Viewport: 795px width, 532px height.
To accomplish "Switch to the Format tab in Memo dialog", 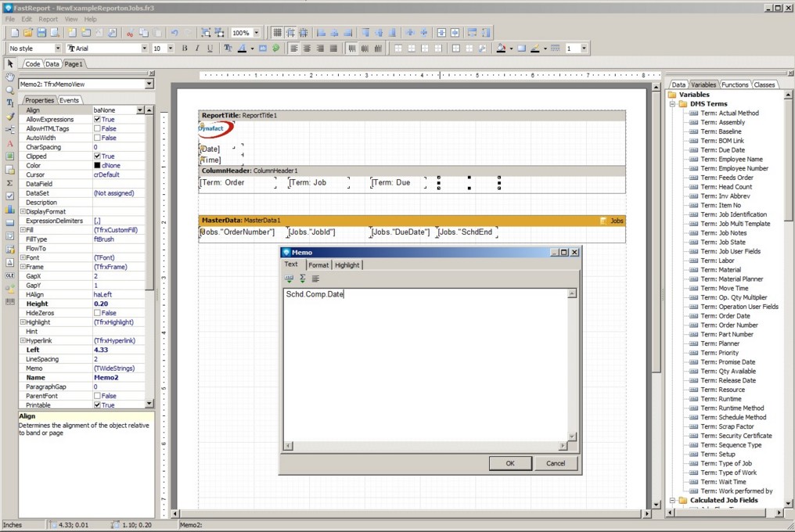I will (318, 265).
